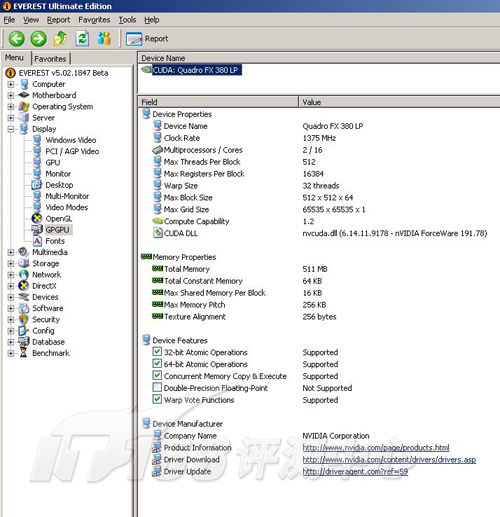Toggle the 32-bit Atomic Operations checkbox

(x=157, y=352)
